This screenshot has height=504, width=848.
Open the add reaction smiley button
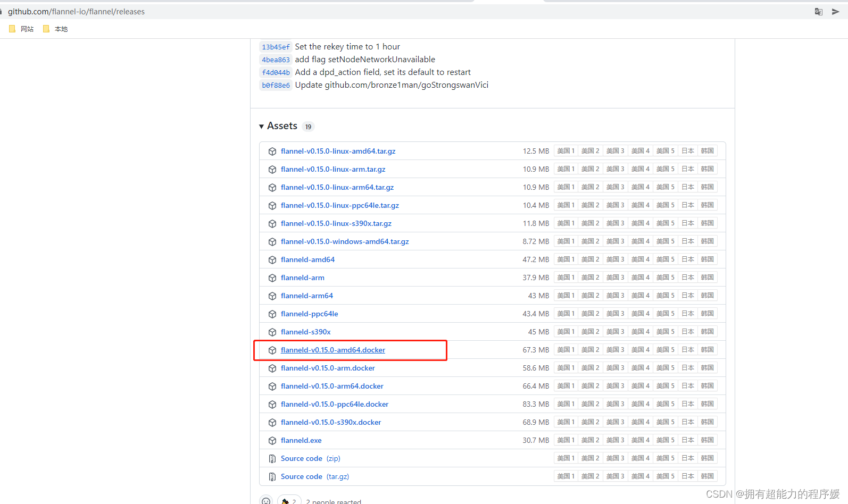(x=266, y=501)
